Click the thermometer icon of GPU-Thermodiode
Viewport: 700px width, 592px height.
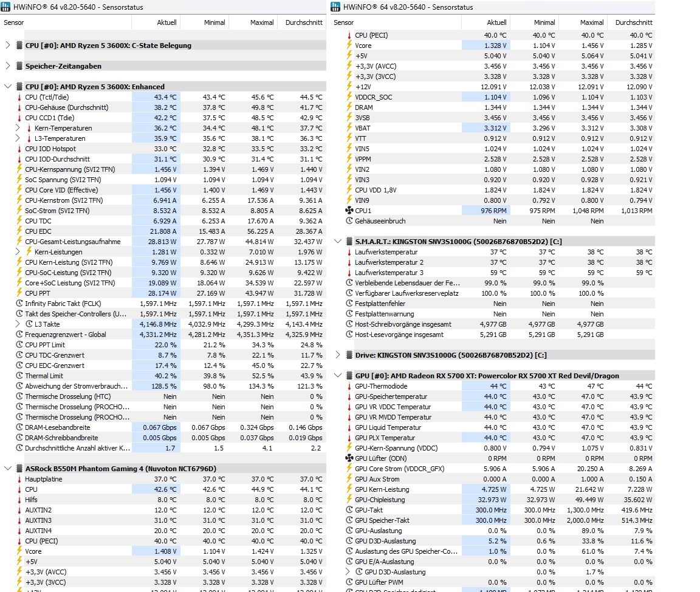coord(349,386)
